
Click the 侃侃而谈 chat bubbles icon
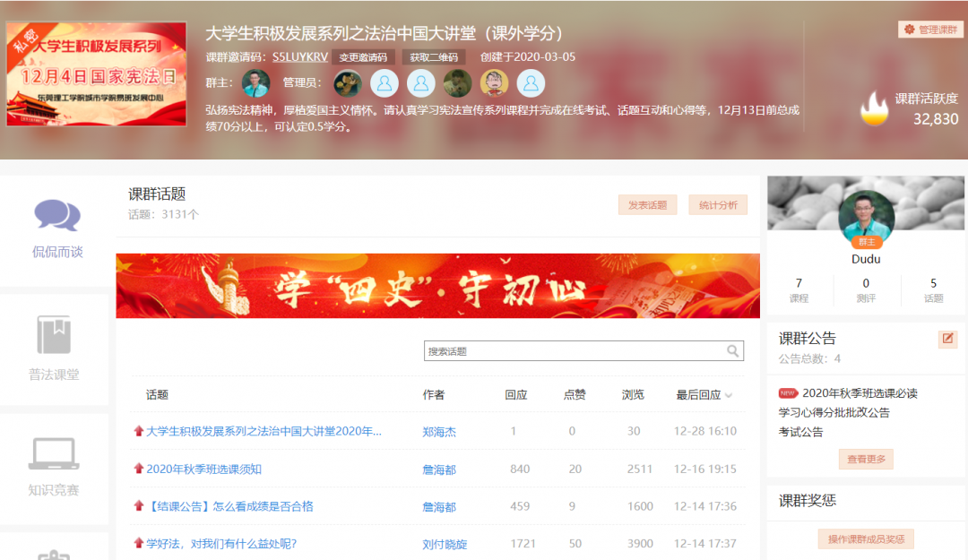coord(57,215)
